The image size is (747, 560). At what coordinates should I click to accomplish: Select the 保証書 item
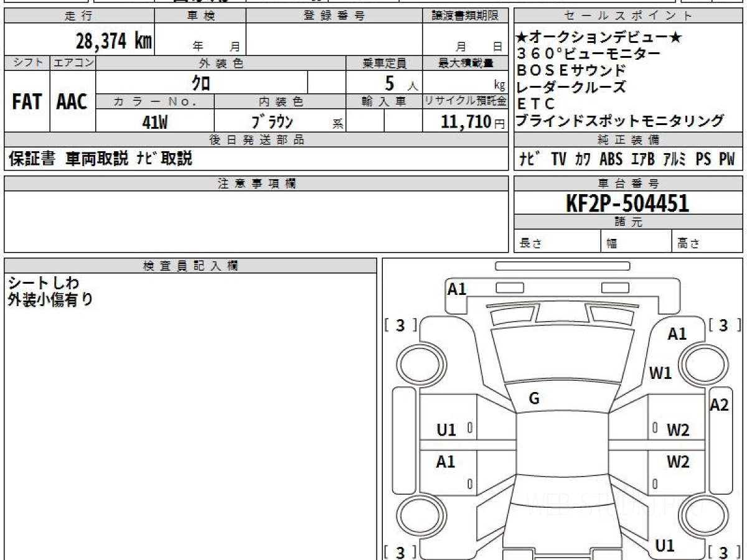tap(32, 159)
